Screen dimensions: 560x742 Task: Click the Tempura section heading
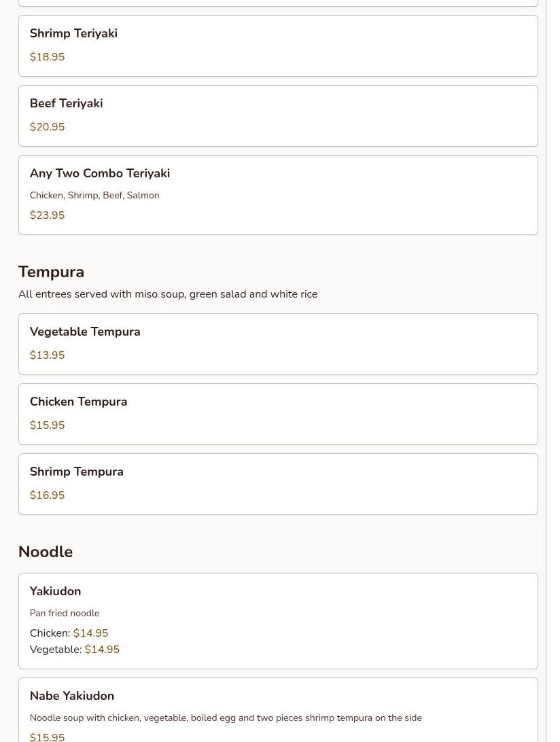pos(51,272)
